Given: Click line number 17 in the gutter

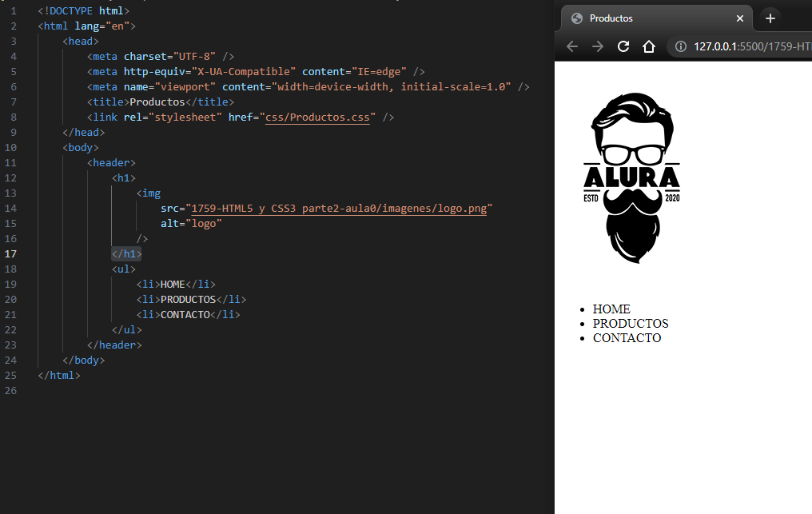Looking at the screenshot, I should (11, 254).
